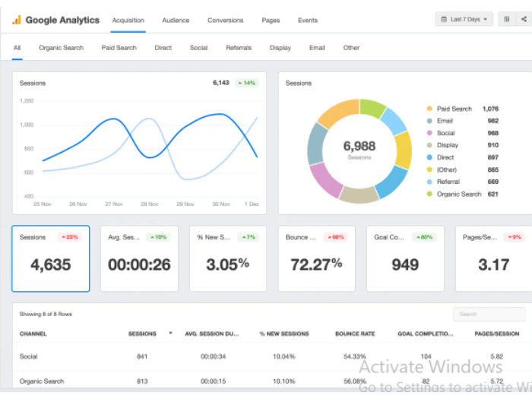Image resolution: width=532 pixels, height=399 pixels.
Task: Click the table search input field
Action: pyautogui.click(x=489, y=314)
